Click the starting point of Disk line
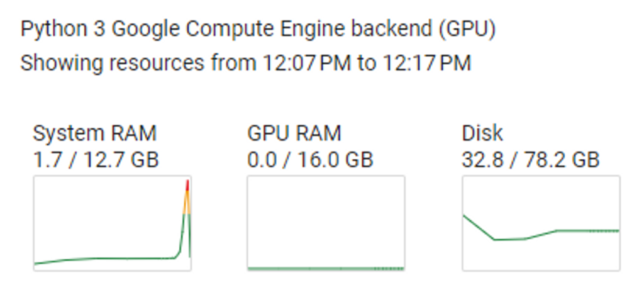Screen dimensions: 644x292 click(x=464, y=215)
